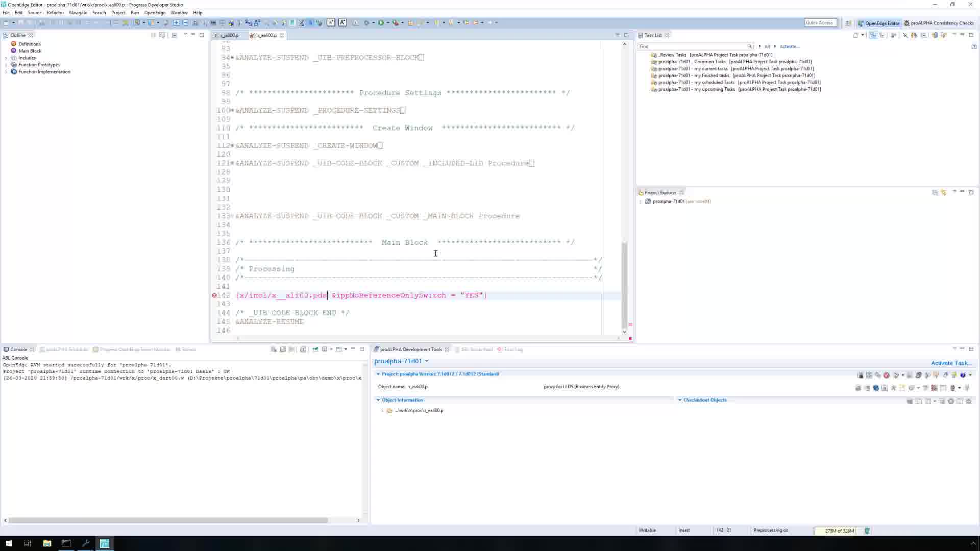Click Windows Start button
Image resolution: width=980 pixels, height=551 pixels.
(x=9, y=543)
